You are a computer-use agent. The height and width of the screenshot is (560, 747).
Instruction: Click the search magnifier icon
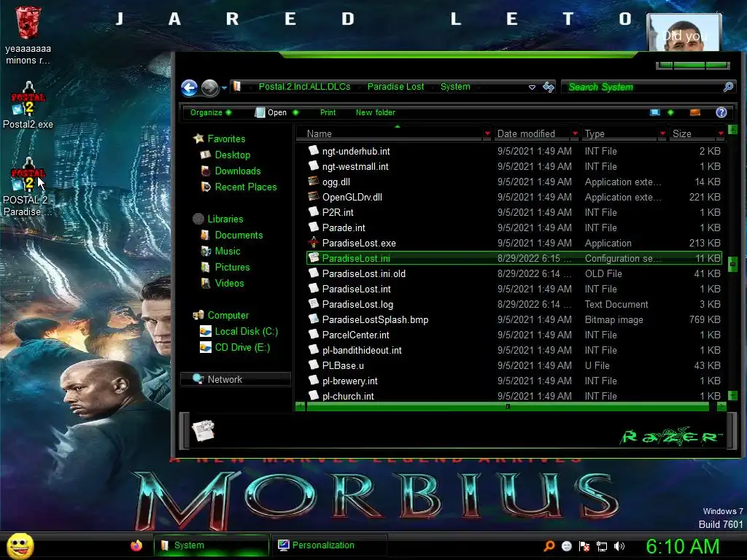tap(729, 87)
